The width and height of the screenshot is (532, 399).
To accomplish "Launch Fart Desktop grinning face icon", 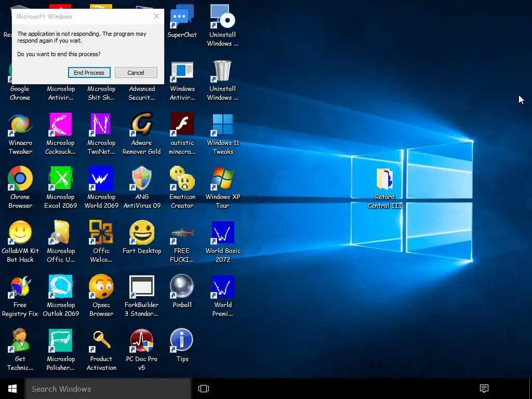I will pyautogui.click(x=142, y=237).
